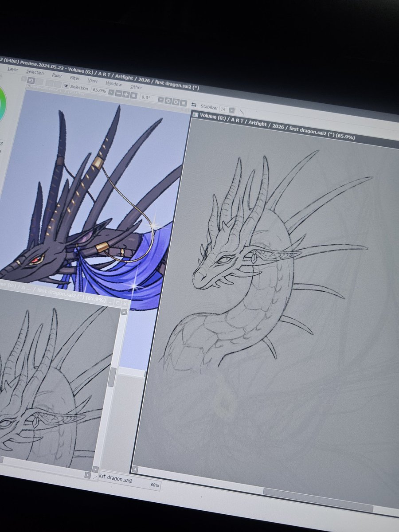This screenshot has height=532, width=399.
Task: Click the large sketch window's horizontal scrollbar thumb
Action: pos(318,499)
